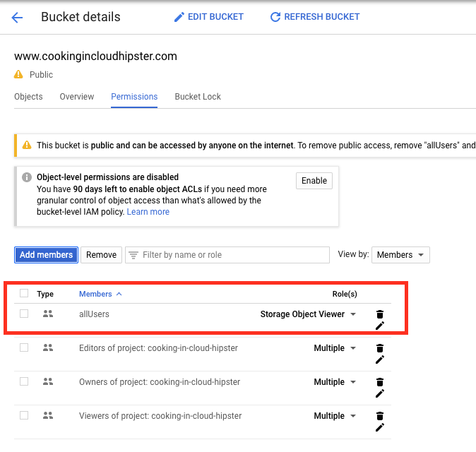The image size is (476, 452).
Task: Click the group icon in allUsers row
Action: [48, 314]
